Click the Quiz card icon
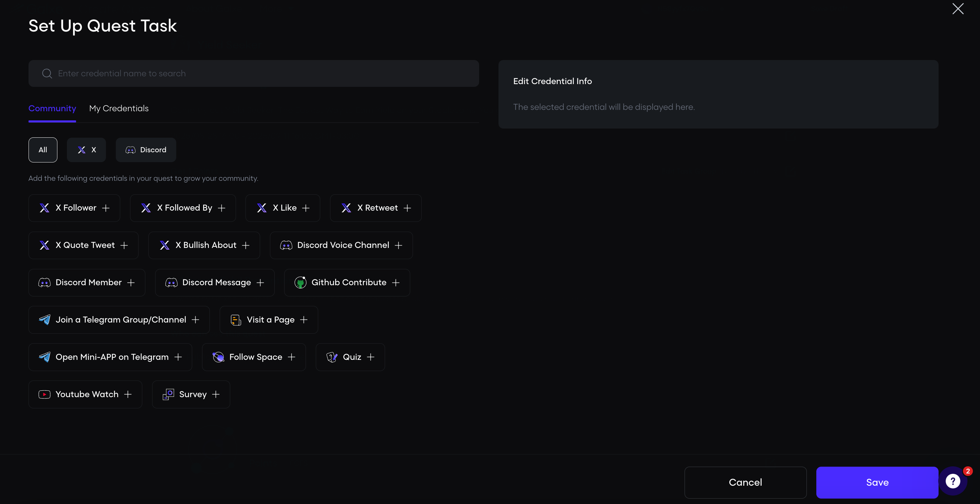Screen dimensions: 980x504 [332, 357]
